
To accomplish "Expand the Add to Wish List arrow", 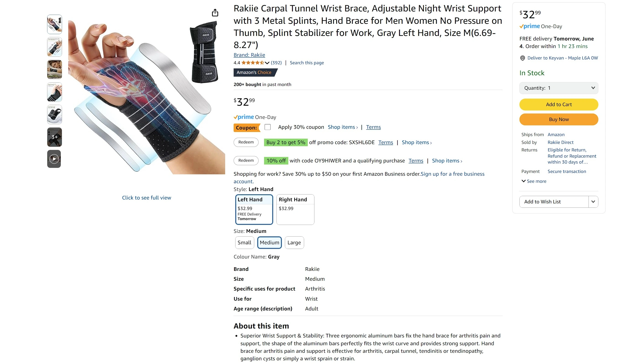I will pos(593,202).
